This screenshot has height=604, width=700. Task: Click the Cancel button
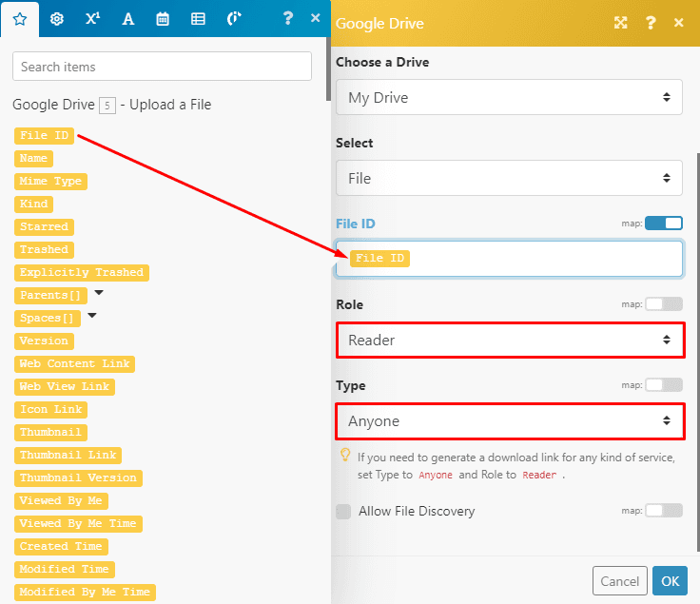click(619, 581)
